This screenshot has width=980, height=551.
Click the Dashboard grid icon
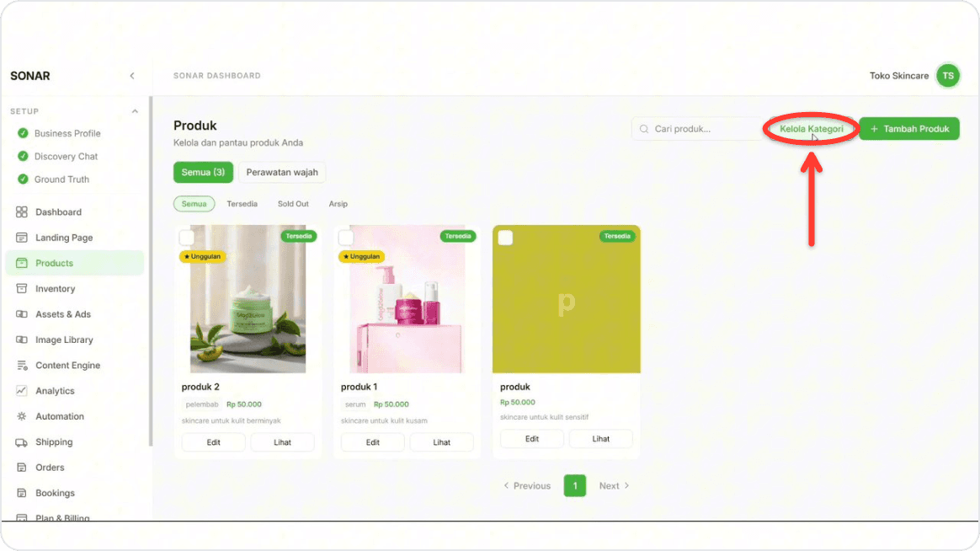pyautogui.click(x=22, y=212)
